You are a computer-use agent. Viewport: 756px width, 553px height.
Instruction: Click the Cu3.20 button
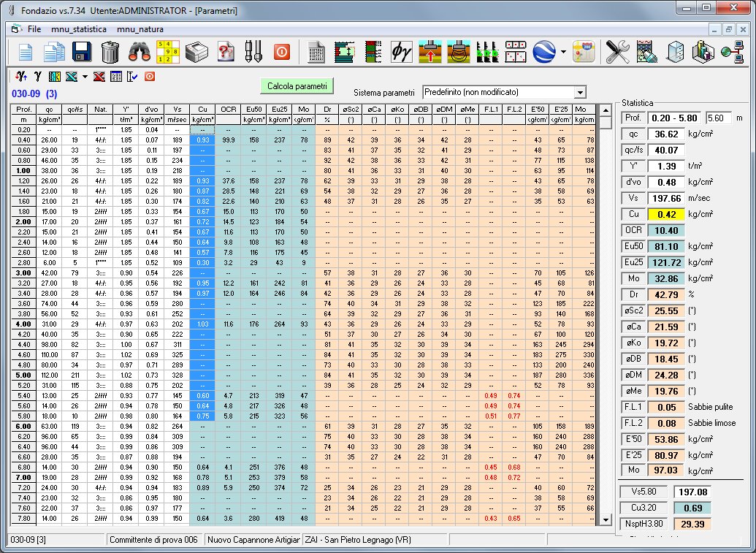point(644,508)
